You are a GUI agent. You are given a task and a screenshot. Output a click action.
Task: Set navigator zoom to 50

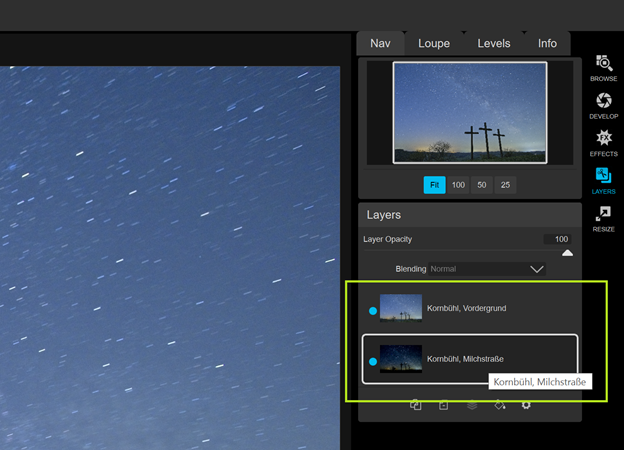tap(482, 185)
